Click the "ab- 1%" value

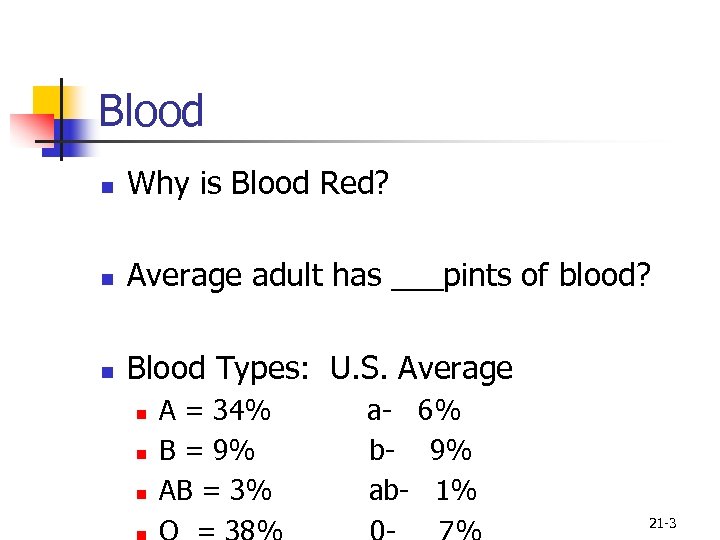click(423, 491)
